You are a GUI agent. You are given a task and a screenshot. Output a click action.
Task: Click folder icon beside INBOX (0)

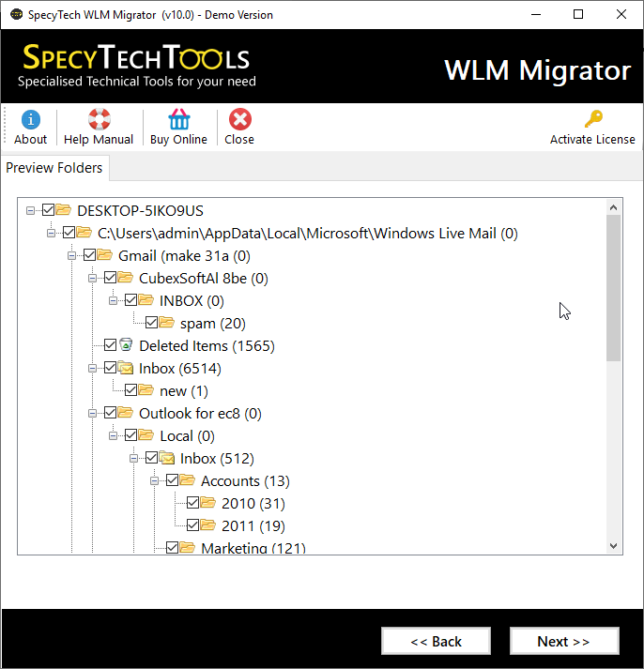click(146, 300)
